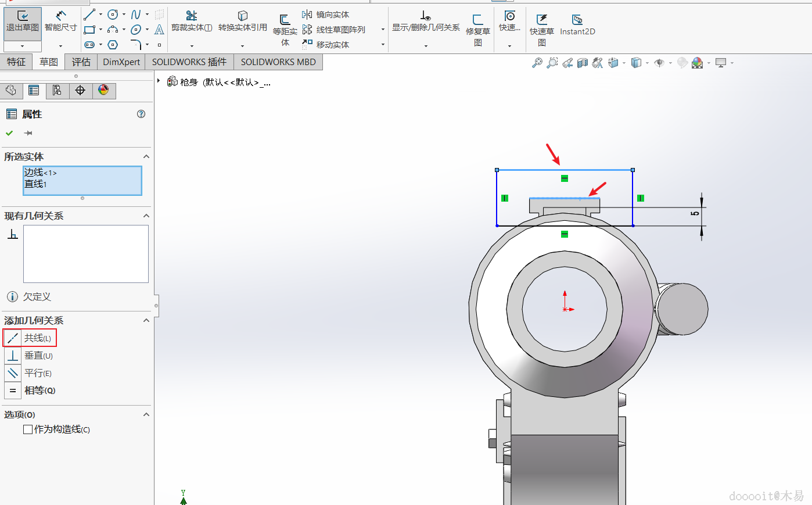Open the 显示/删除几何关系 dropdown arrow
The image size is (812, 505).
pos(426,45)
